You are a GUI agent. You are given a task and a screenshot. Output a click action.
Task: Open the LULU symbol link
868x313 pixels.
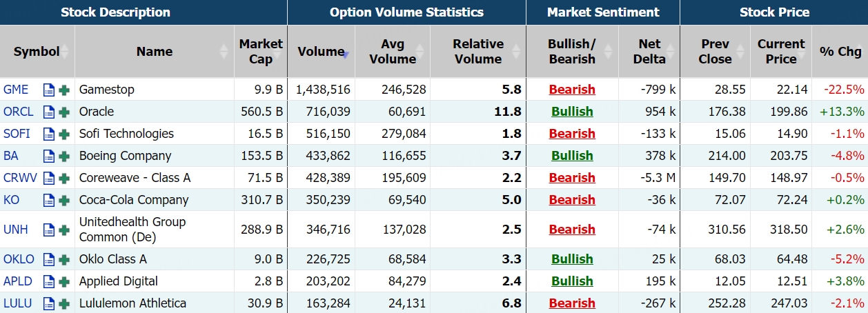(x=18, y=303)
